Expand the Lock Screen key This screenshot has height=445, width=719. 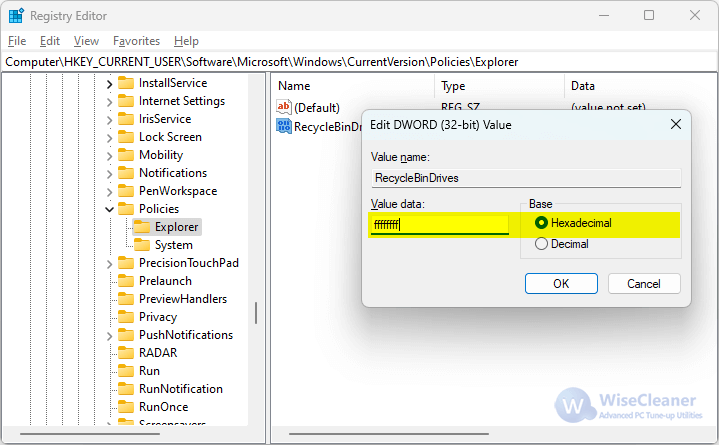[x=109, y=138]
